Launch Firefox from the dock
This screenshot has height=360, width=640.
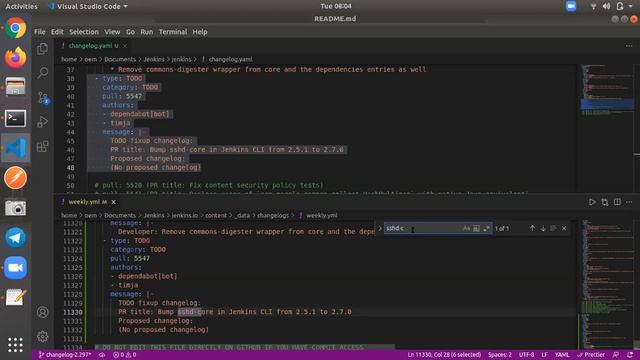[x=16, y=58]
